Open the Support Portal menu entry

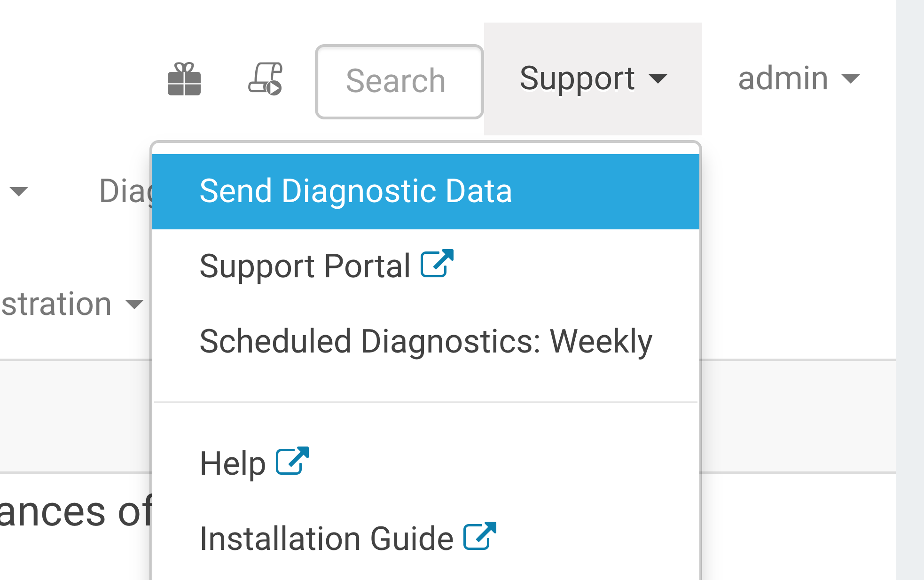coord(305,266)
